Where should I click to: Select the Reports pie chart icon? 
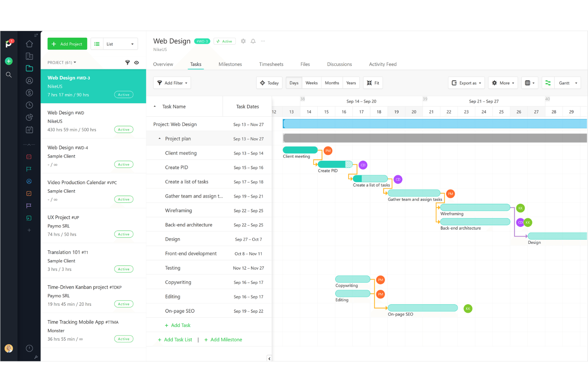coord(29,117)
